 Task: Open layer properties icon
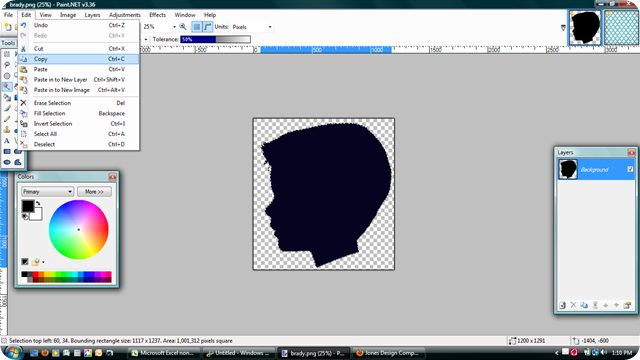pos(627,305)
